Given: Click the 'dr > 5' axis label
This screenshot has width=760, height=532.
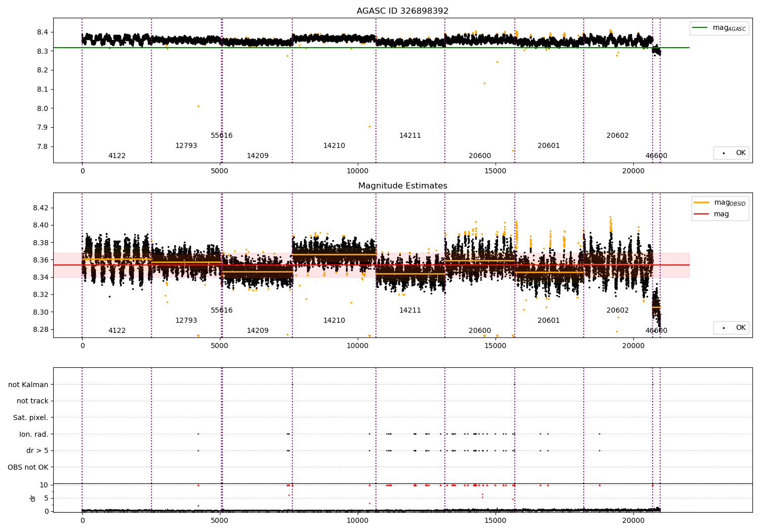Looking at the screenshot, I should pos(37,450).
